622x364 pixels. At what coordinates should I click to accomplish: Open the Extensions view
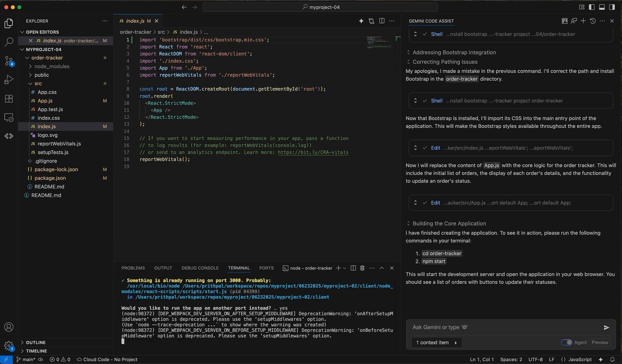tap(9, 98)
